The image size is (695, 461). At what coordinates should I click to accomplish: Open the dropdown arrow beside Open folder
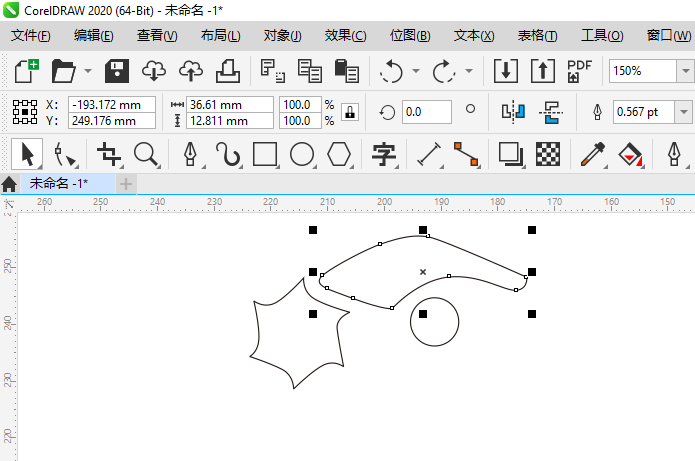point(88,71)
